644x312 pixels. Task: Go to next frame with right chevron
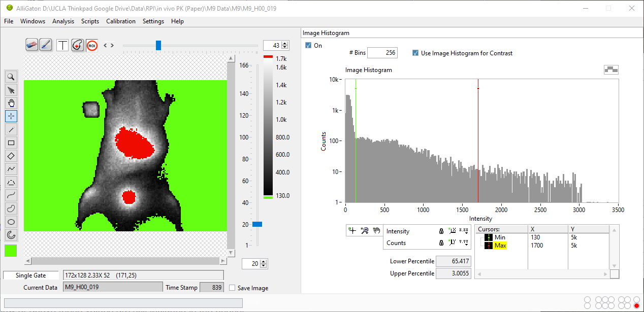click(x=112, y=45)
